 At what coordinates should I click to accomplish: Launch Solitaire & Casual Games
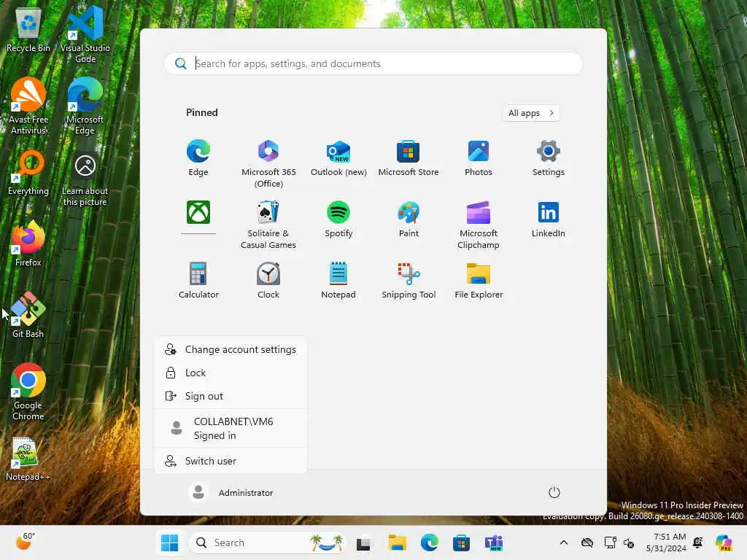268,225
